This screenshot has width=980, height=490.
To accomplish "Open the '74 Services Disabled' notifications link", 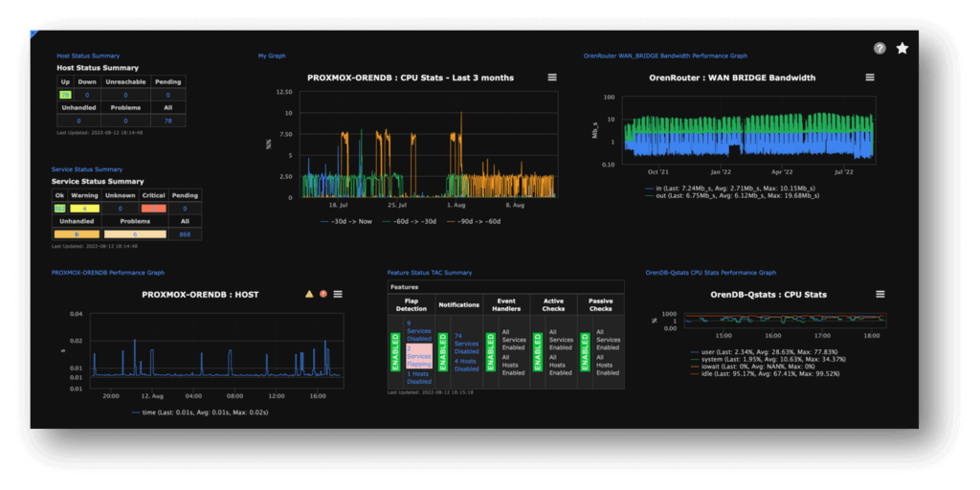I will 466,344.
